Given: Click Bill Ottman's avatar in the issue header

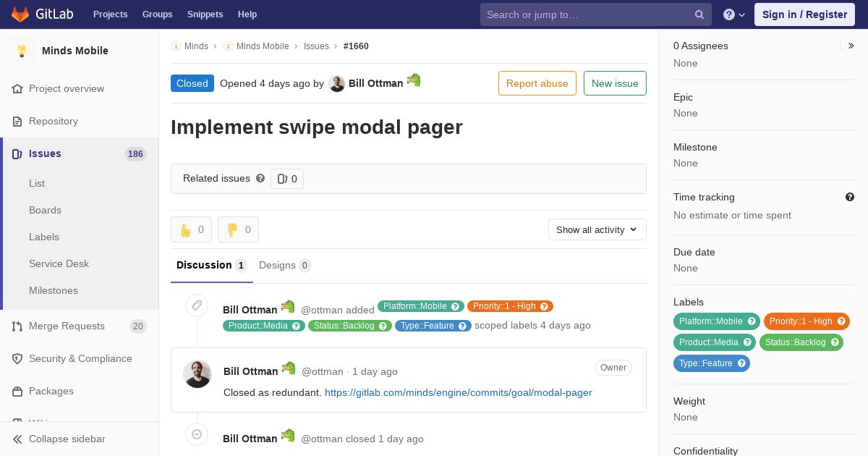Looking at the screenshot, I should point(337,84).
